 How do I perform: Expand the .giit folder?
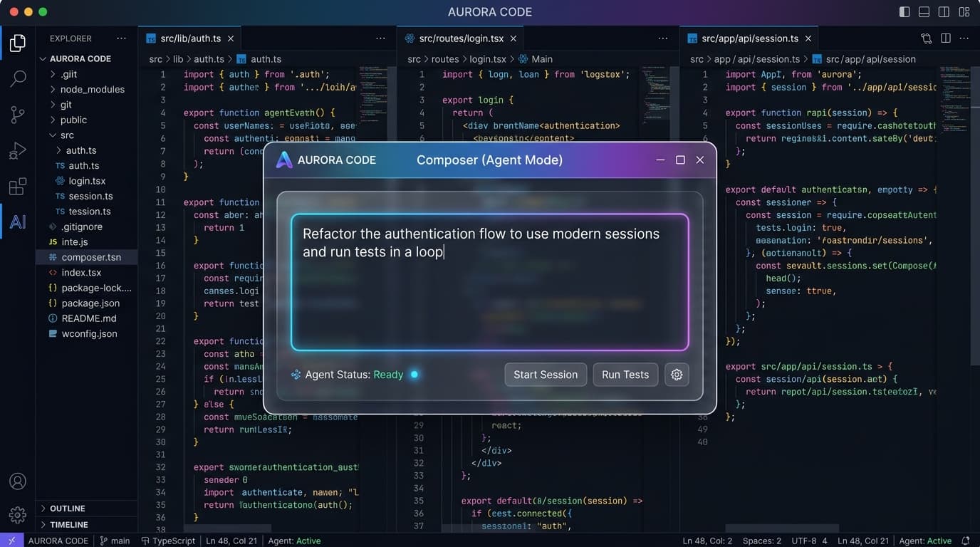tap(53, 74)
